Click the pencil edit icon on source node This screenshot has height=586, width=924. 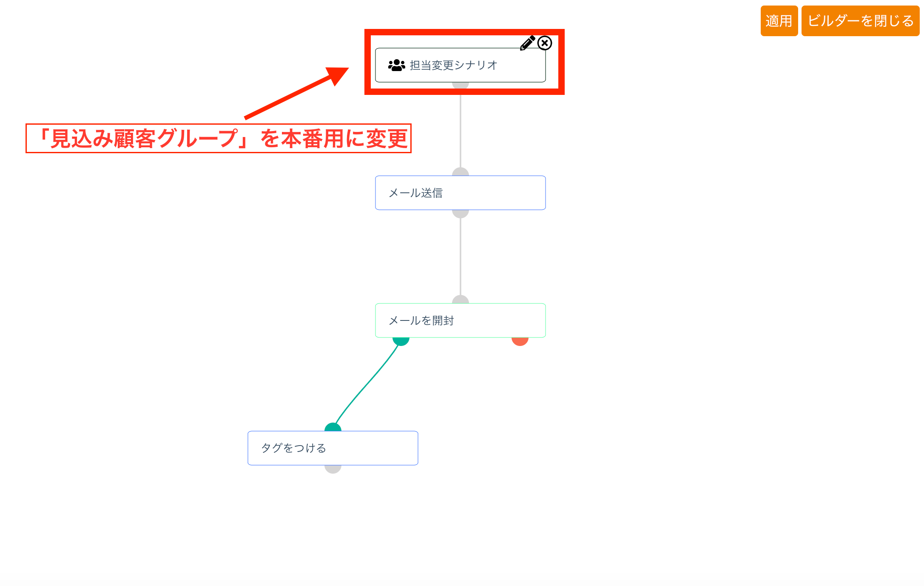point(527,43)
